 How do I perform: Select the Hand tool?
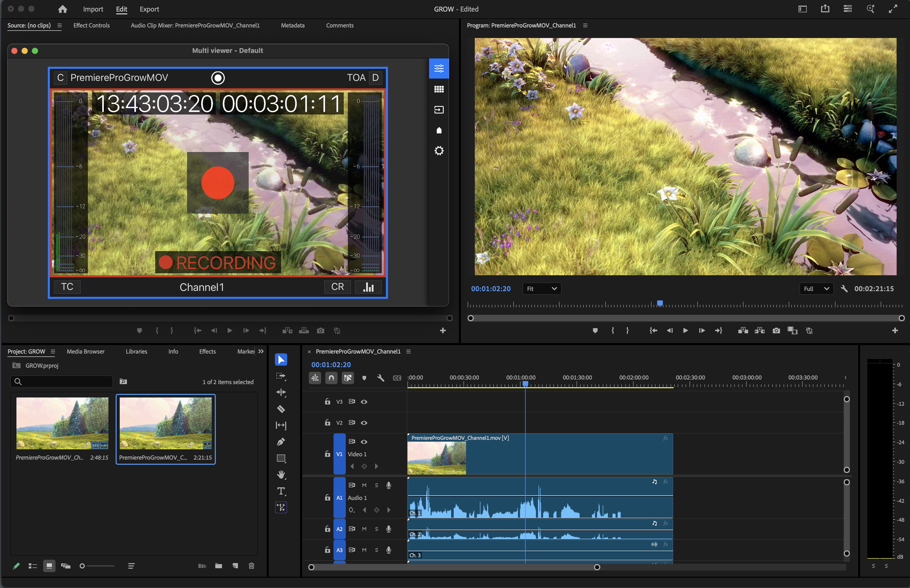pyautogui.click(x=281, y=475)
